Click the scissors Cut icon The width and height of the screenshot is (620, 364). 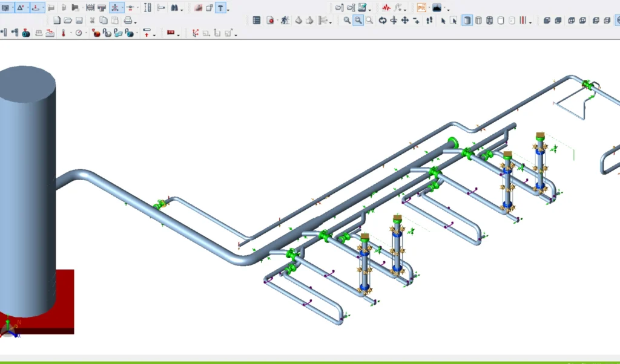click(x=93, y=21)
